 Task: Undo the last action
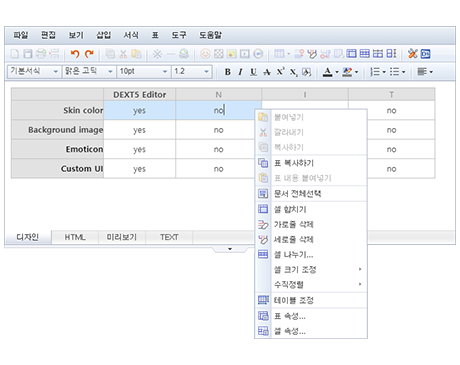[75, 53]
